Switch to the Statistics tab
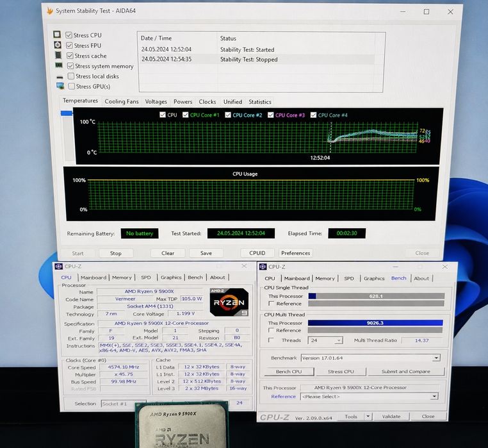 [260, 102]
